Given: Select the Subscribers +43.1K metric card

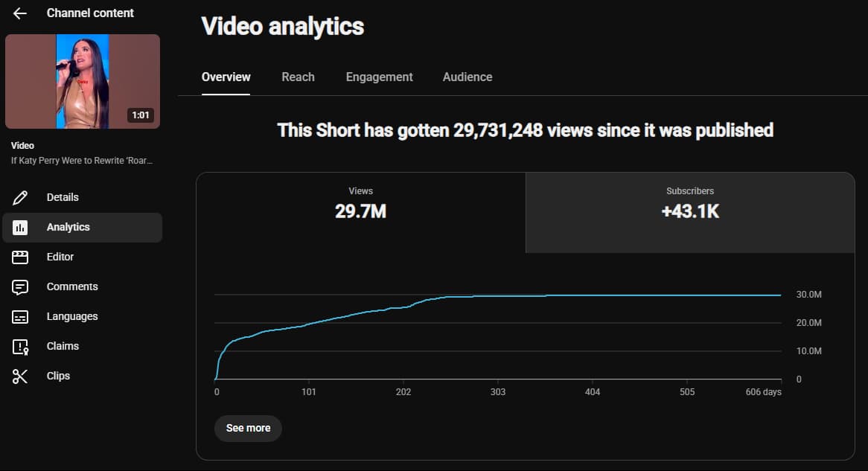Looking at the screenshot, I should 690,213.
